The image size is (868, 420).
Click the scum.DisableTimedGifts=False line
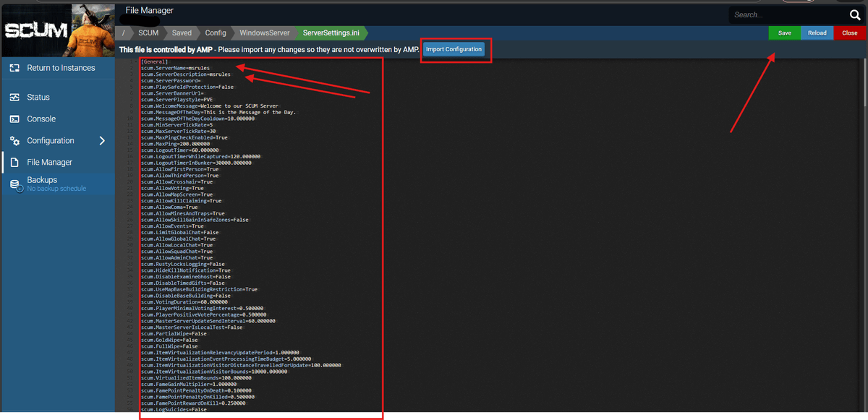coord(183,283)
